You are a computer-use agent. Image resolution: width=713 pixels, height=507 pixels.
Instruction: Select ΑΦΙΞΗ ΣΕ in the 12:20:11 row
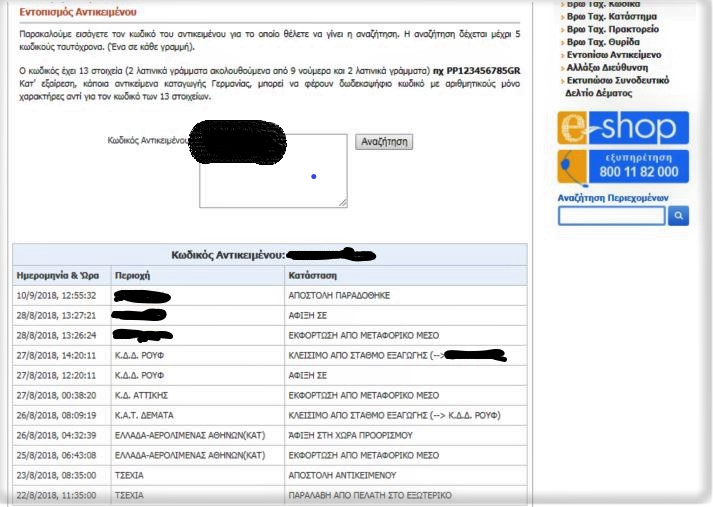click(307, 376)
